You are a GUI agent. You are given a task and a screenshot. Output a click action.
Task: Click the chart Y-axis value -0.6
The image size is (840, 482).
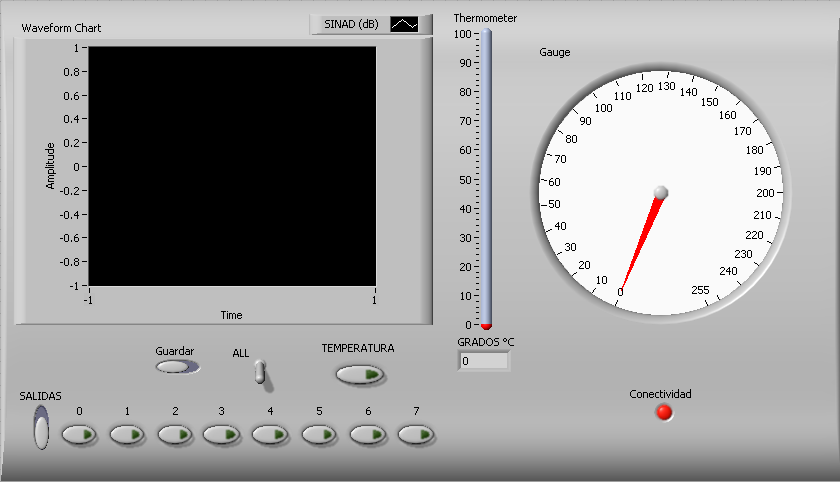[x=69, y=238]
